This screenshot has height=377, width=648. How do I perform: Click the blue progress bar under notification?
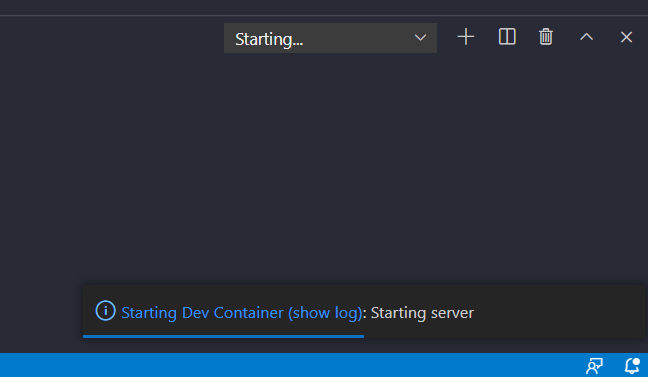click(223, 336)
